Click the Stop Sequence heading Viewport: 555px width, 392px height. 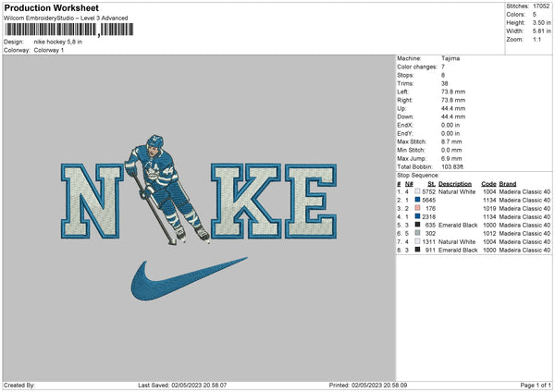coord(418,175)
